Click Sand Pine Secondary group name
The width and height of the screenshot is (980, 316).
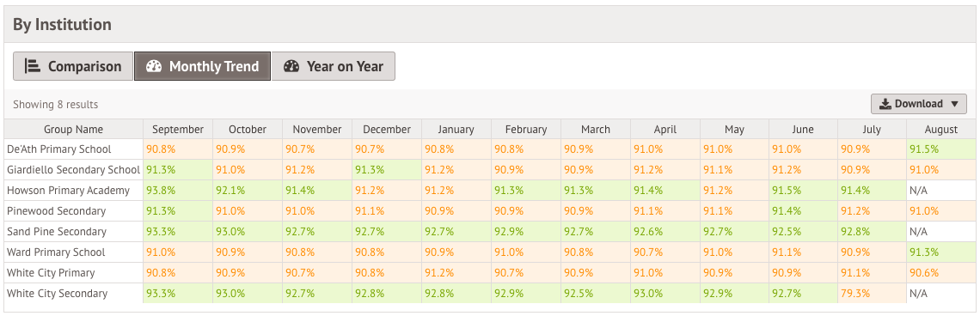(x=57, y=232)
